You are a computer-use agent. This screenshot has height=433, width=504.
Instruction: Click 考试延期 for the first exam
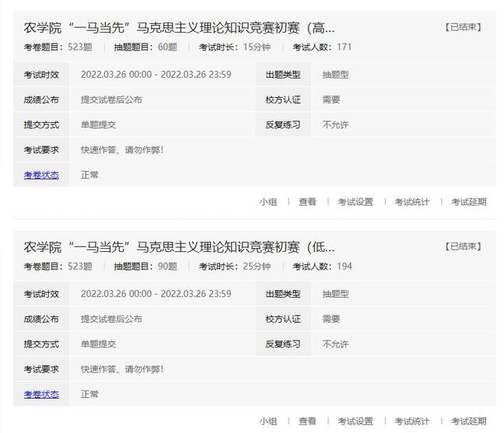coord(468,202)
